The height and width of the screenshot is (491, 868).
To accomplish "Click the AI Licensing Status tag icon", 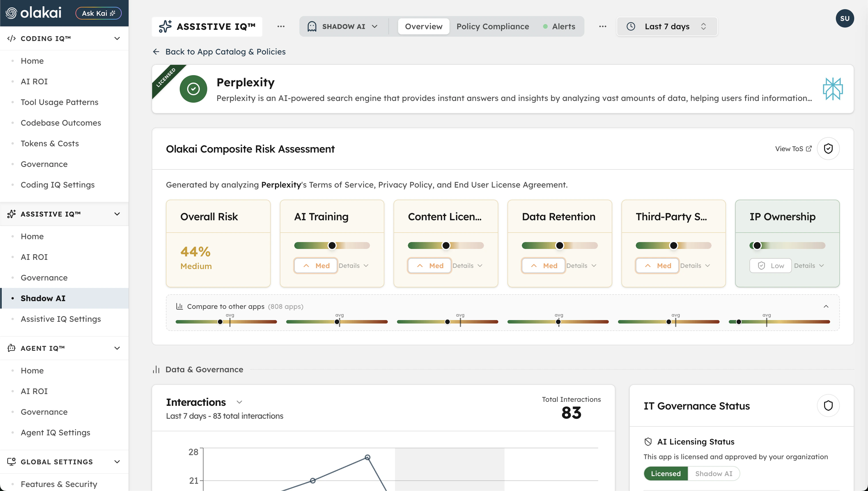I will [x=648, y=441].
